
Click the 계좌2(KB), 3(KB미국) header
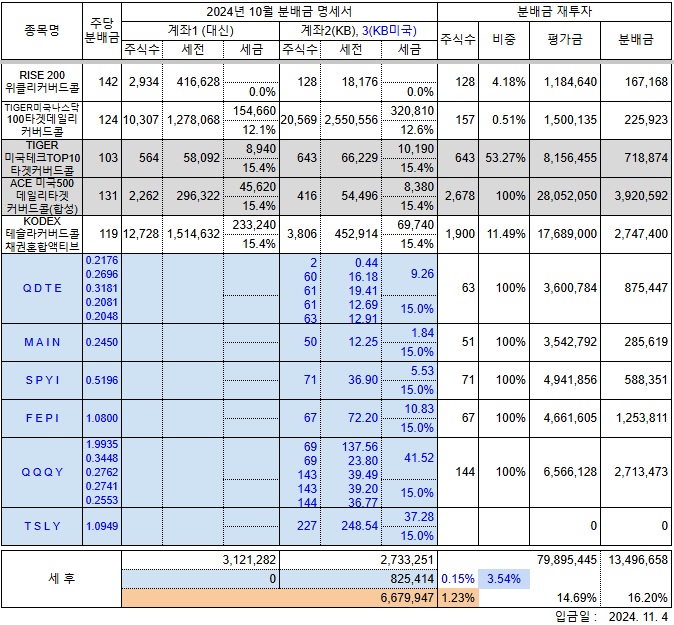click(x=358, y=31)
